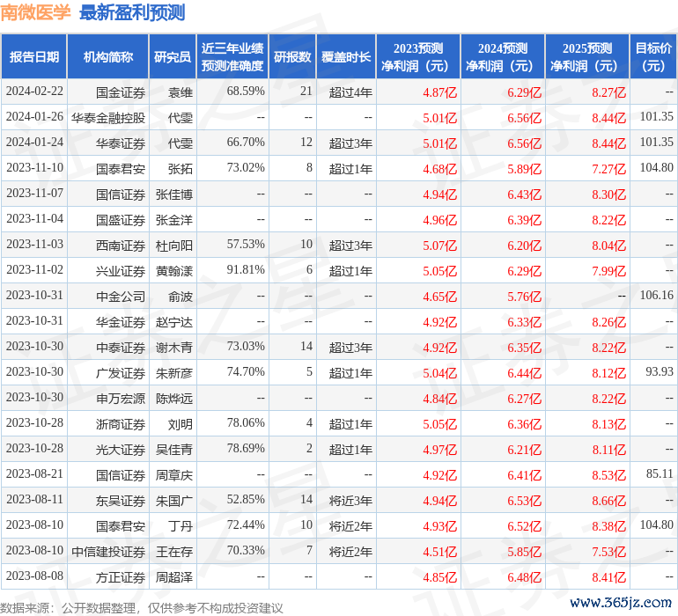Select the 机构简称 column header
This screenshot has height=616, width=678.
108,56
